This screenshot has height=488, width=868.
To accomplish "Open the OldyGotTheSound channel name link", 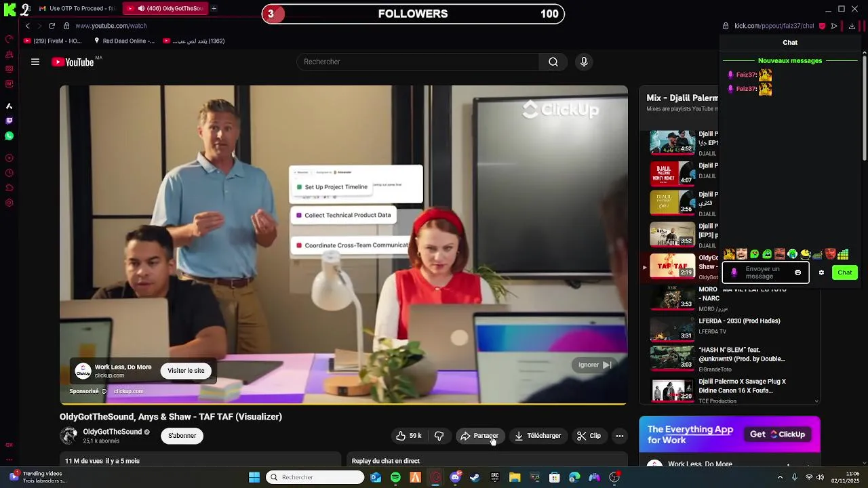I will [113, 432].
